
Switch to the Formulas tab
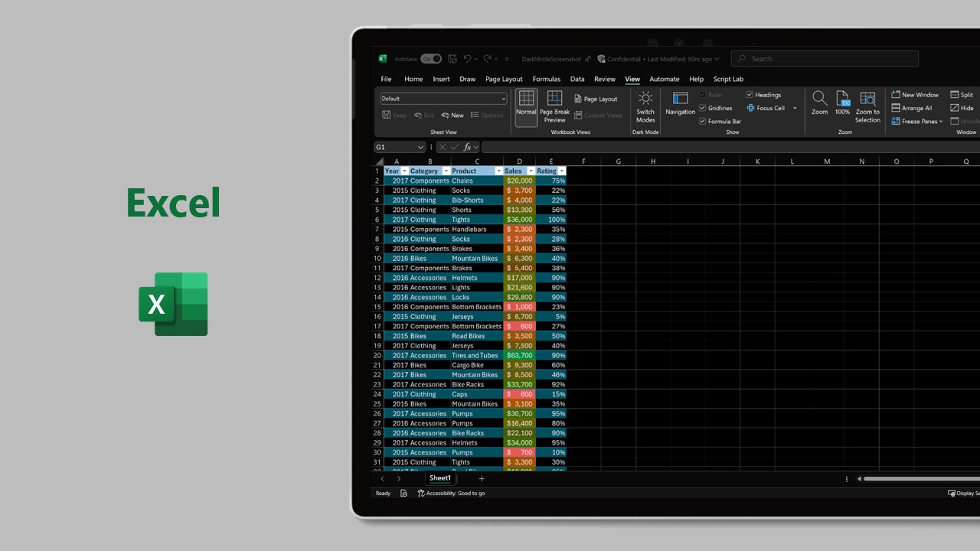[547, 79]
